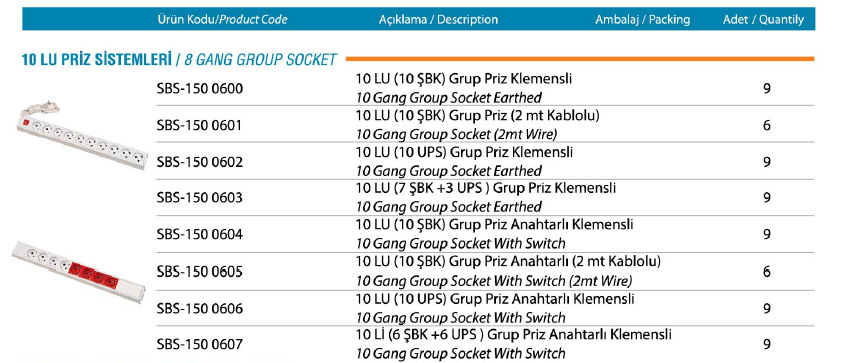Select product code SBS-150 0603
The width and height of the screenshot is (850, 363).
pyautogui.click(x=199, y=198)
